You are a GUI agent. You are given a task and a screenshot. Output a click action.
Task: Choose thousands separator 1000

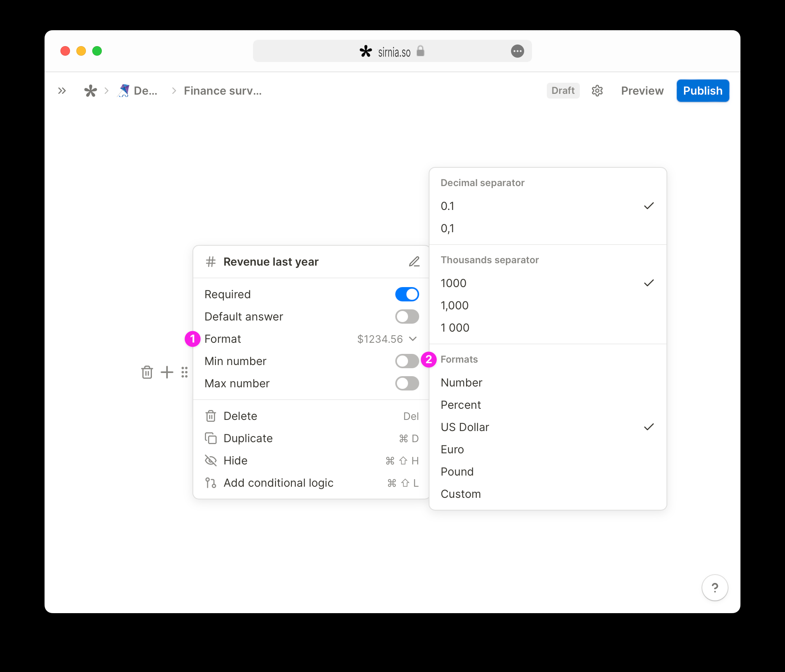548,283
